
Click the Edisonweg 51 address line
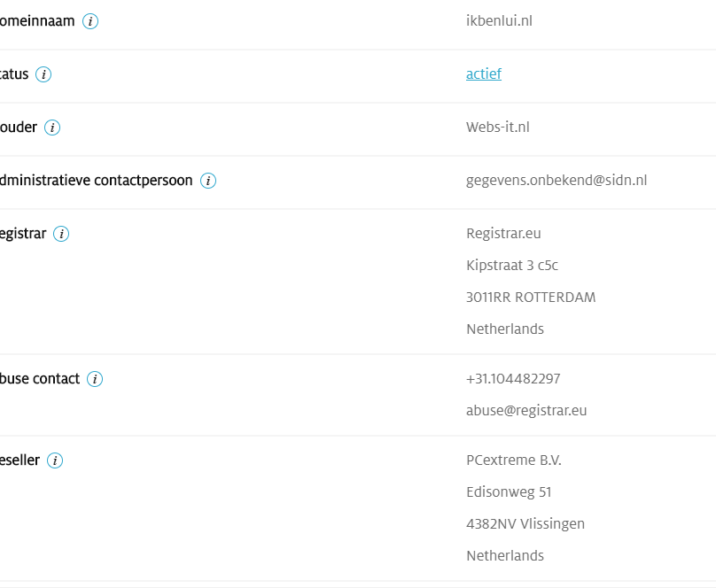tap(509, 492)
